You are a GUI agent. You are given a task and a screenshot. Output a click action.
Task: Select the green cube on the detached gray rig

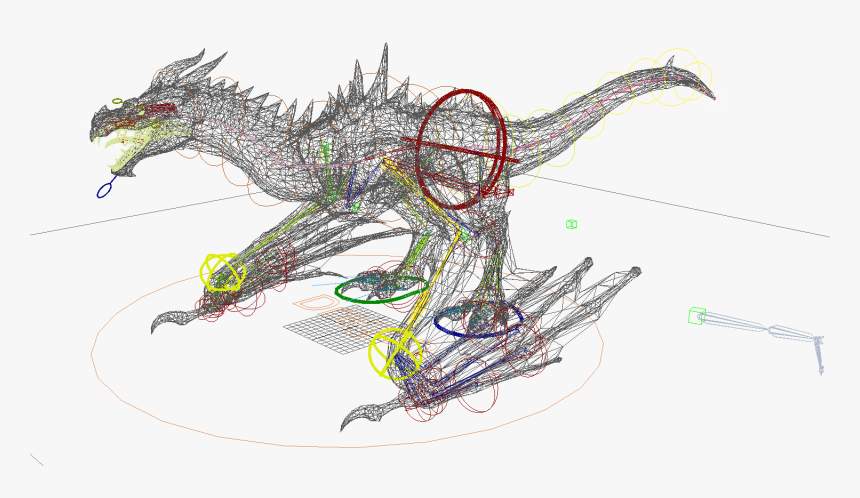(x=697, y=316)
